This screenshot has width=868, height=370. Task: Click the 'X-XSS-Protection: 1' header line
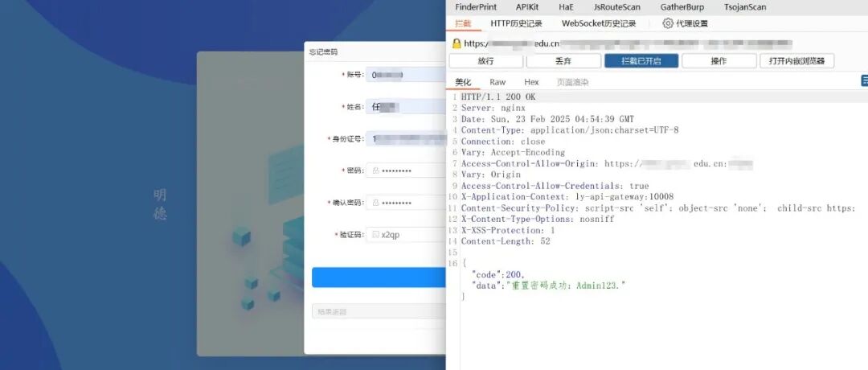pyautogui.click(x=508, y=230)
